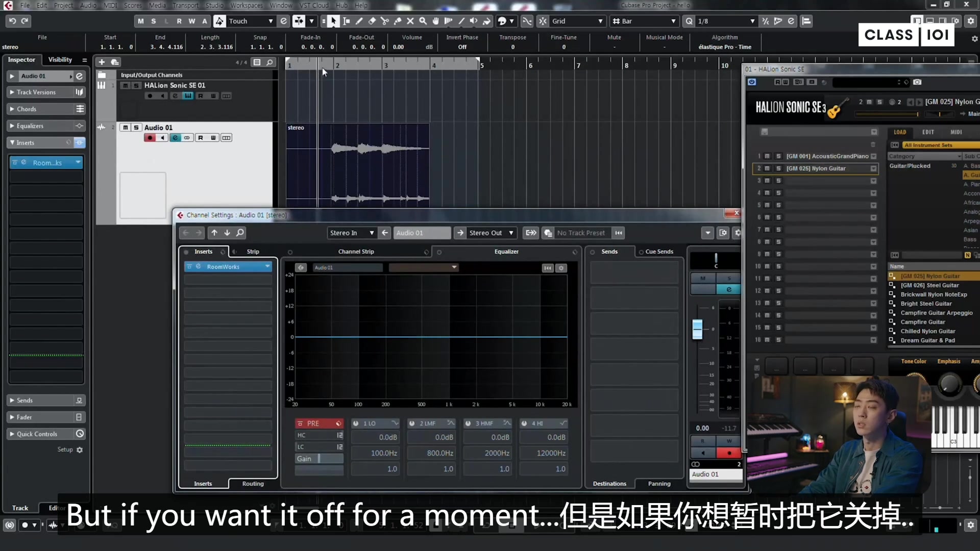
Task: Switch to the Visibility tab
Action: click(x=60, y=60)
